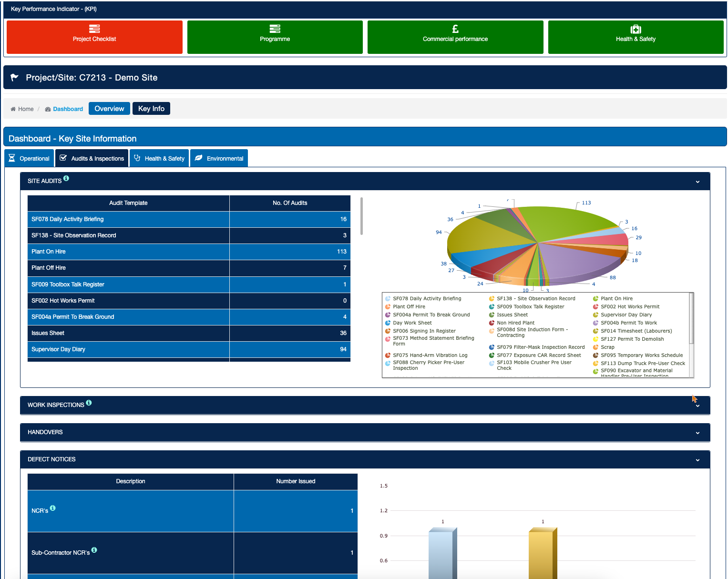Collapse the Site Audits panel chevron
This screenshot has width=728, height=579.
pyautogui.click(x=697, y=182)
